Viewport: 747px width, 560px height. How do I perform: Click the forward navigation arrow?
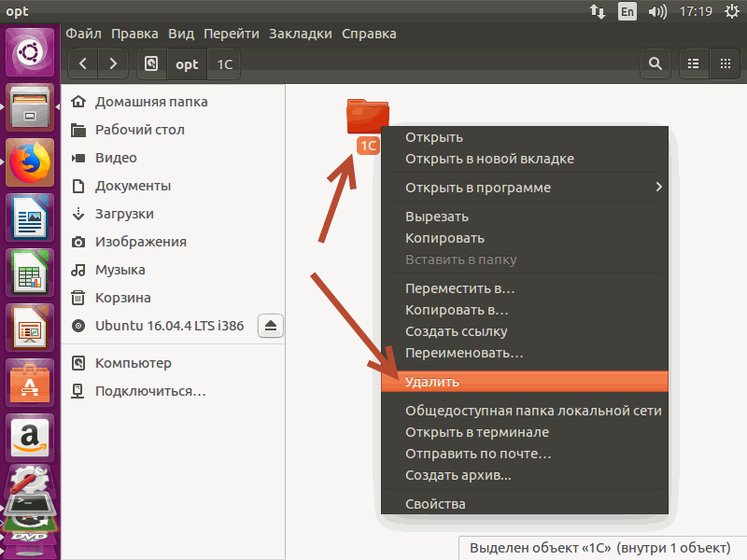(113, 64)
